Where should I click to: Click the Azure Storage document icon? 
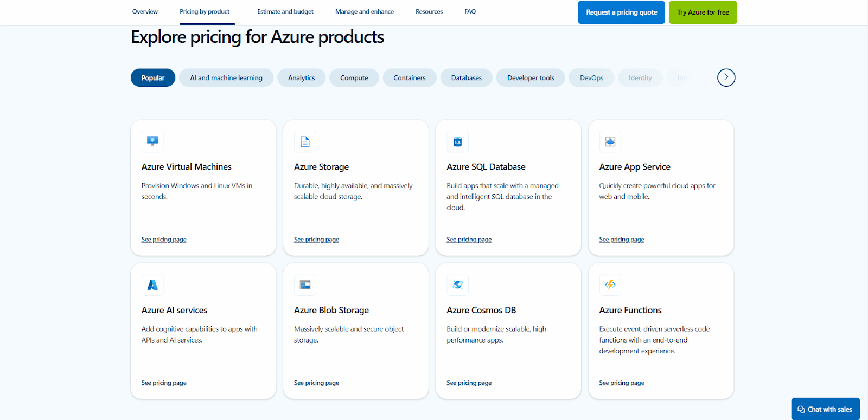click(305, 141)
